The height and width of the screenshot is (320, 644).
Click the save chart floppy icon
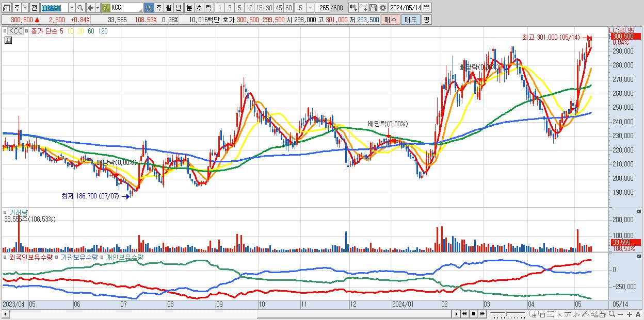point(373,8)
